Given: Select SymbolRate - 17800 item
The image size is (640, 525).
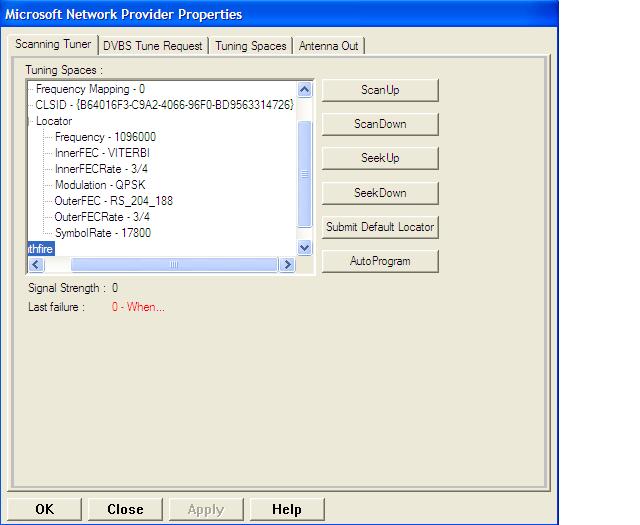Looking at the screenshot, I should 103,233.
